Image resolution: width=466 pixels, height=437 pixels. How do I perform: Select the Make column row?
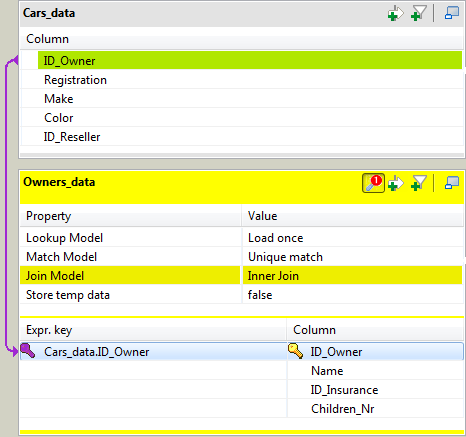click(242, 99)
